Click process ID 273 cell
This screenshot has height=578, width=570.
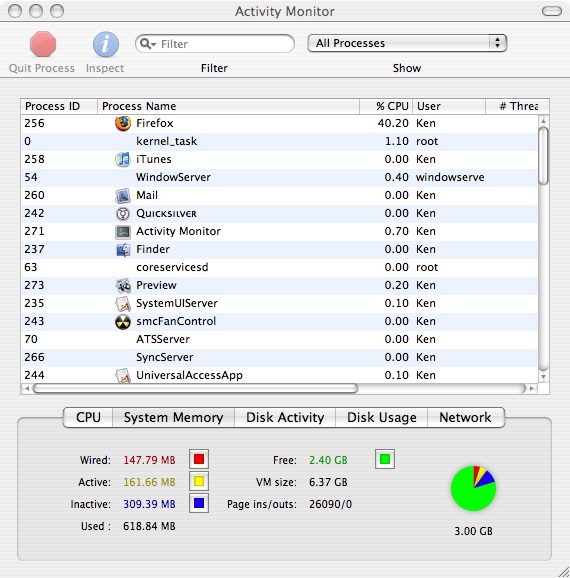pyautogui.click(x=34, y=285)
